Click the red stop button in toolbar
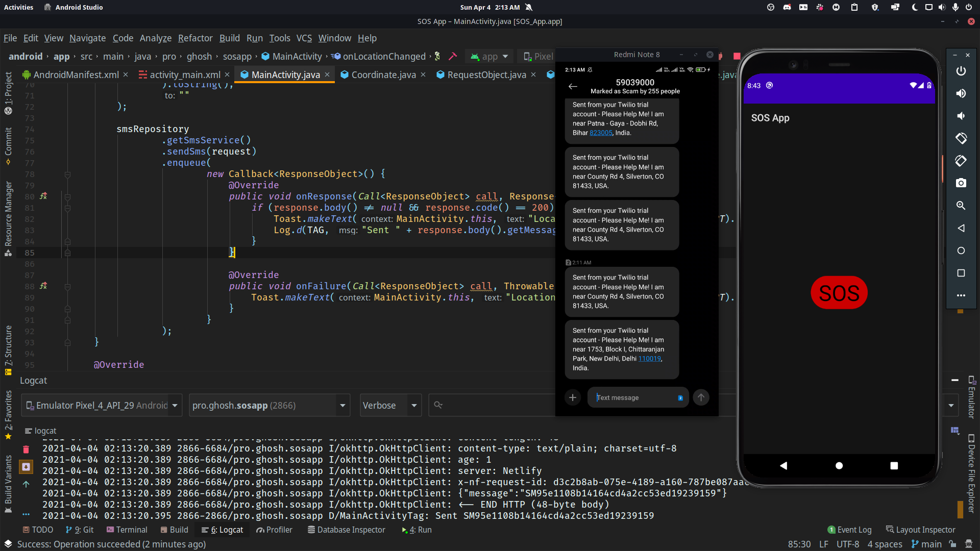 [737, 56]
